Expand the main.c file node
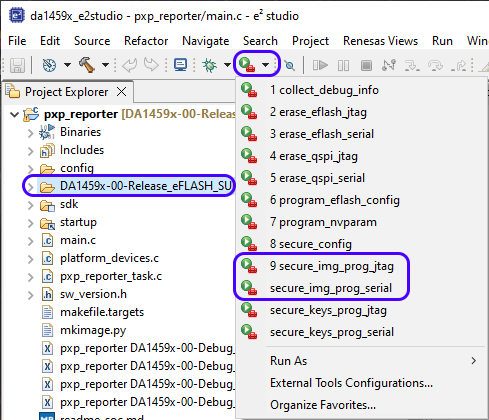Image resolution: width=489 pixels, height=420 pixels. tap(31, 241)
